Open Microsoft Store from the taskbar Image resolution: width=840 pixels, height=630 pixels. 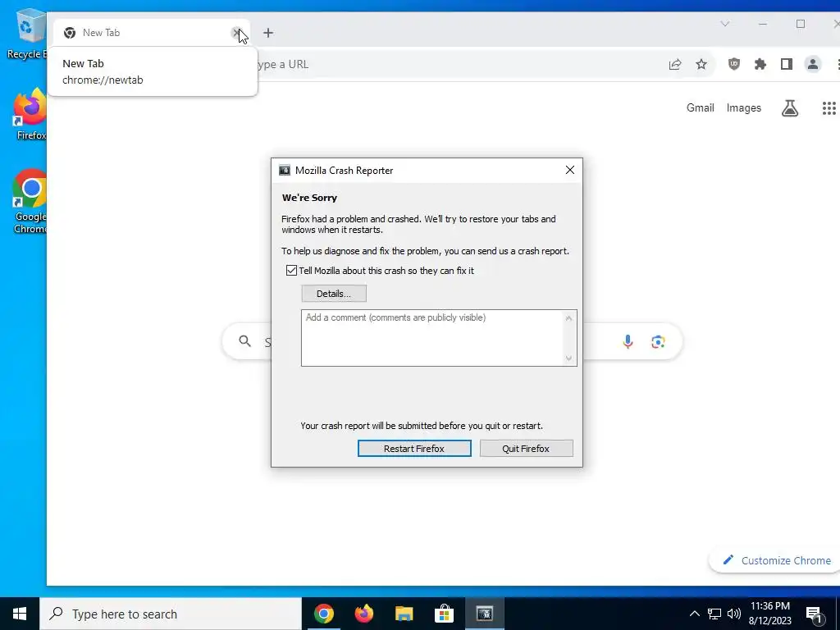(444, 614)
